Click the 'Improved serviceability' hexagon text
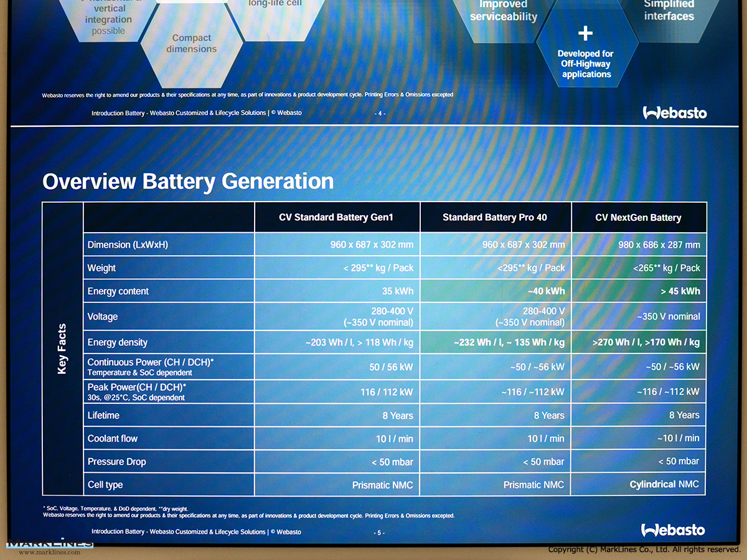The image size is (747, 560). (x=504, y=11)
